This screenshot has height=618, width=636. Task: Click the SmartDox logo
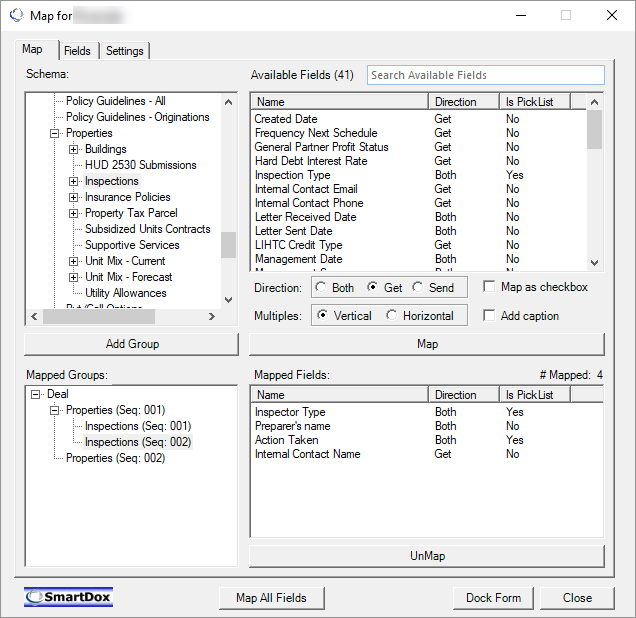coord(68,597)
